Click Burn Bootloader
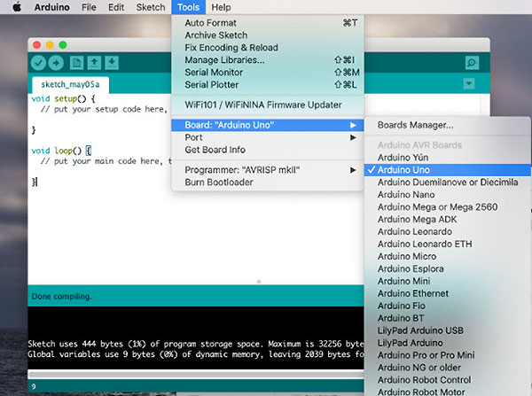532x396 pixels. (x=218, y=182)
